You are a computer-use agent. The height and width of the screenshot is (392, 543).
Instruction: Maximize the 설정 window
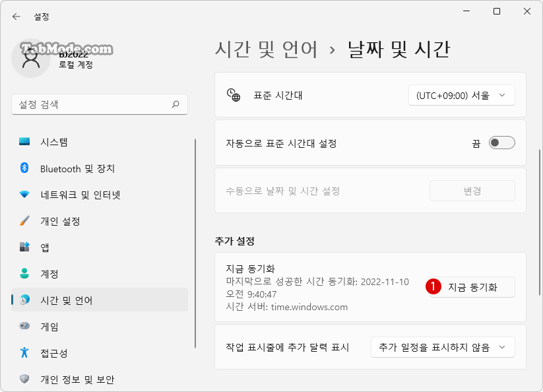pyautogui.click(x=497, y=11)
